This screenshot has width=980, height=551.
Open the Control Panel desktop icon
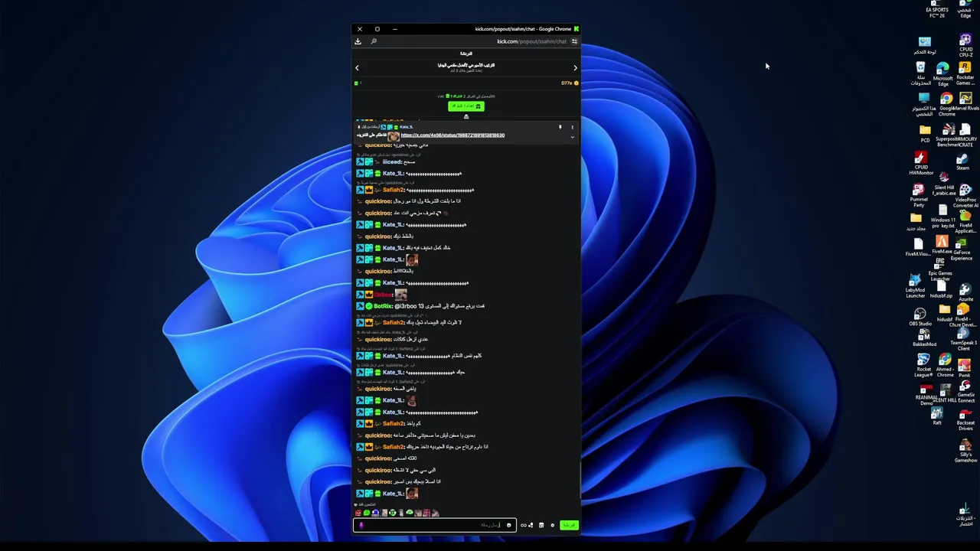(x=925, y=45)
